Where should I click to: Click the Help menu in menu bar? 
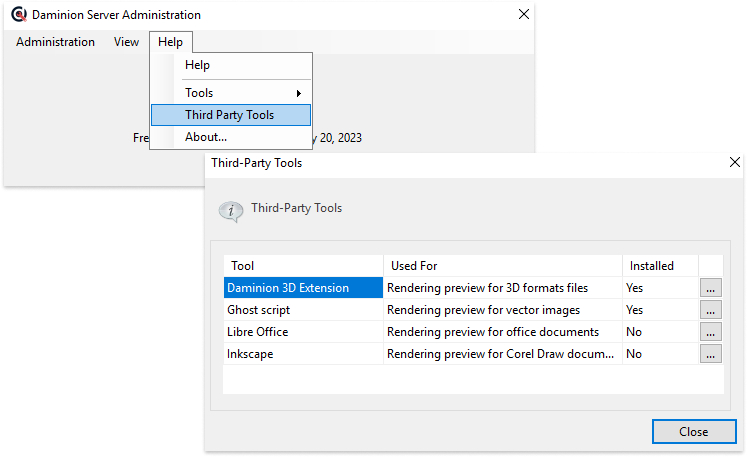point(171,42)
